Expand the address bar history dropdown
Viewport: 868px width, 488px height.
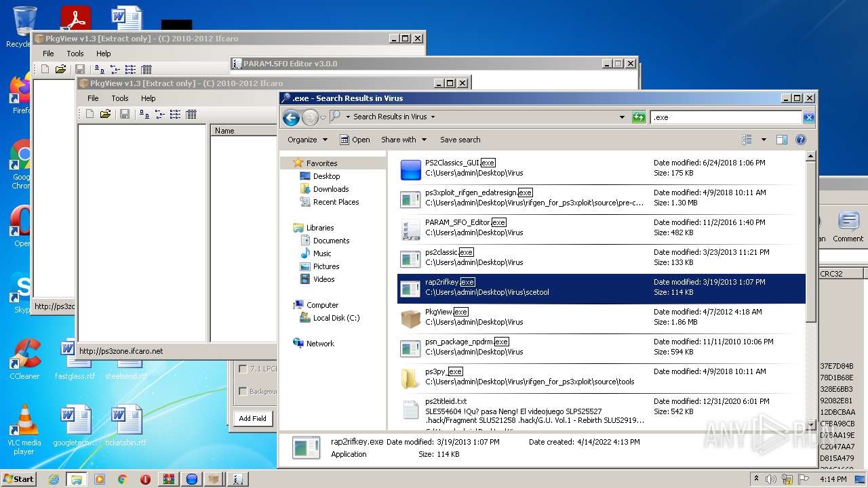[622, 117]
